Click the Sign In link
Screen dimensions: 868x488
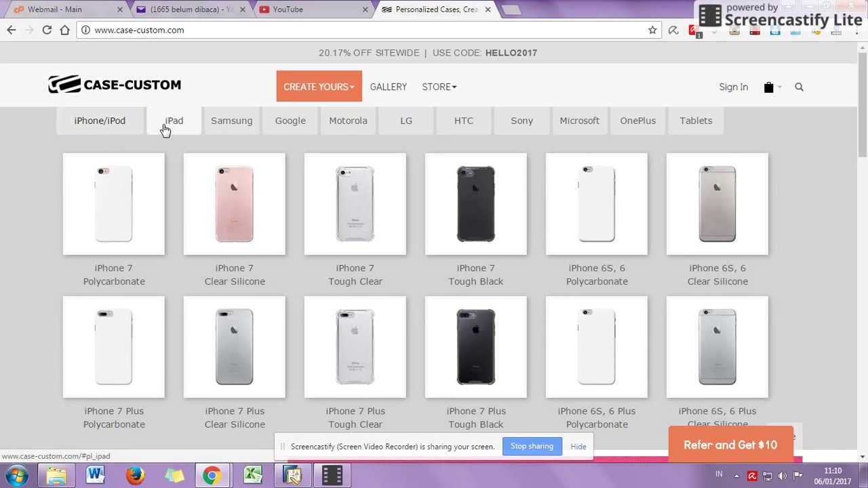pyautogui.click(x=733, y=87)
